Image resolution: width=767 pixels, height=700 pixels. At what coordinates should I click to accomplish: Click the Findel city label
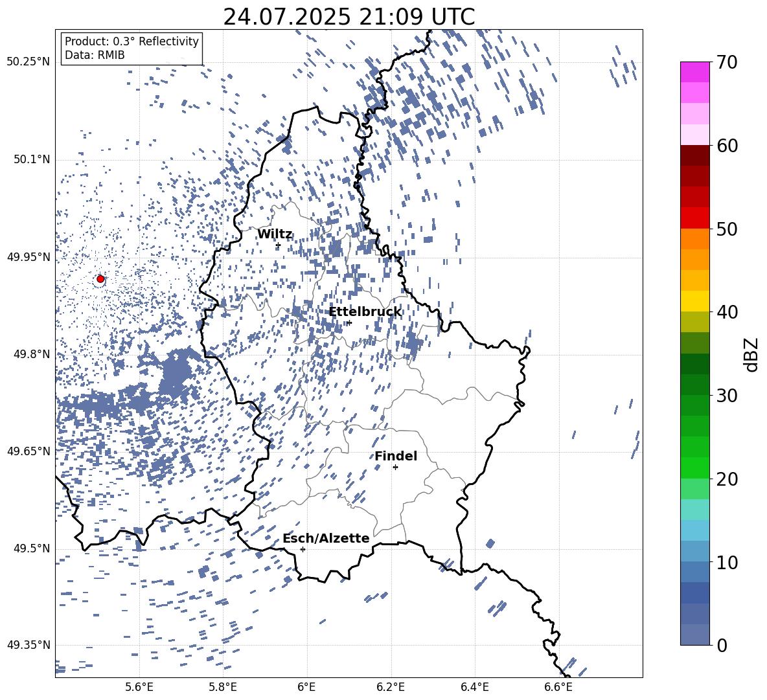tap(396, 456)
